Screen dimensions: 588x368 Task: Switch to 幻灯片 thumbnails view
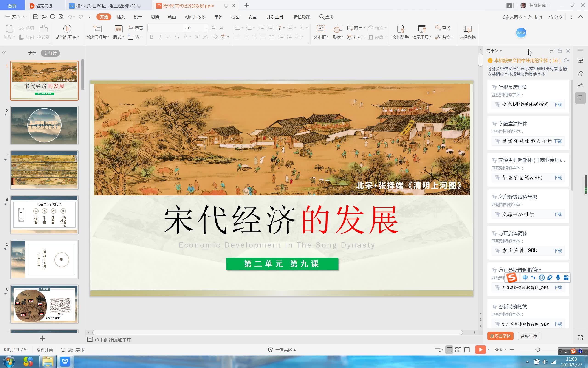(50, 53)
